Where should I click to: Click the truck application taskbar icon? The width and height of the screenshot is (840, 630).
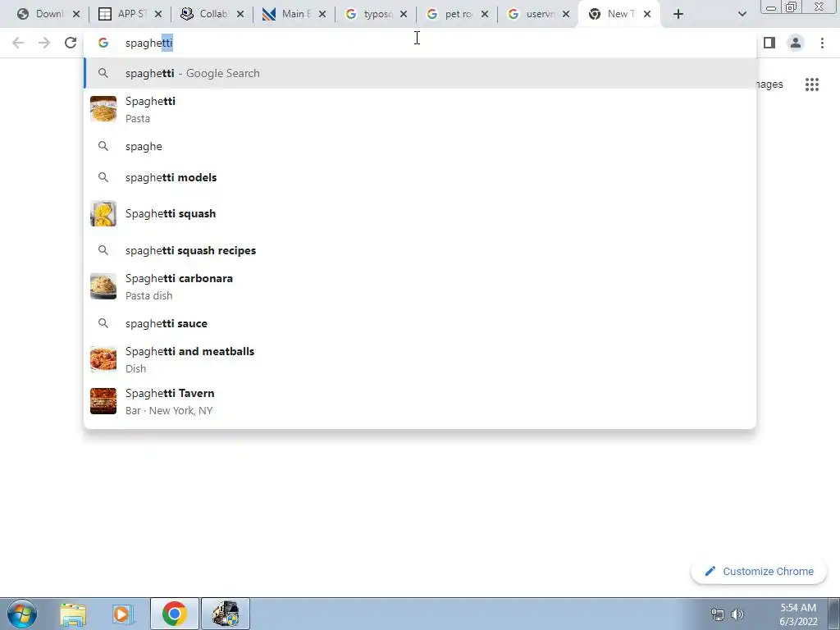[226, 614]
